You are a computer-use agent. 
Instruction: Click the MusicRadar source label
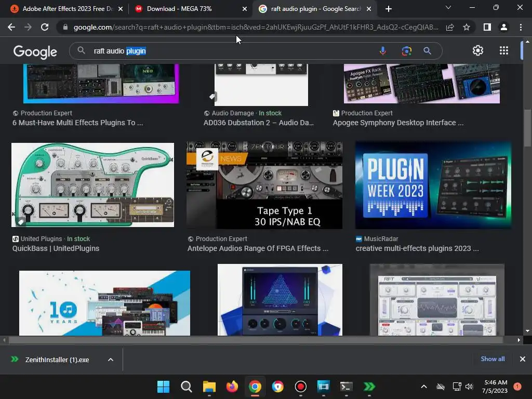(x=381, y=239)
